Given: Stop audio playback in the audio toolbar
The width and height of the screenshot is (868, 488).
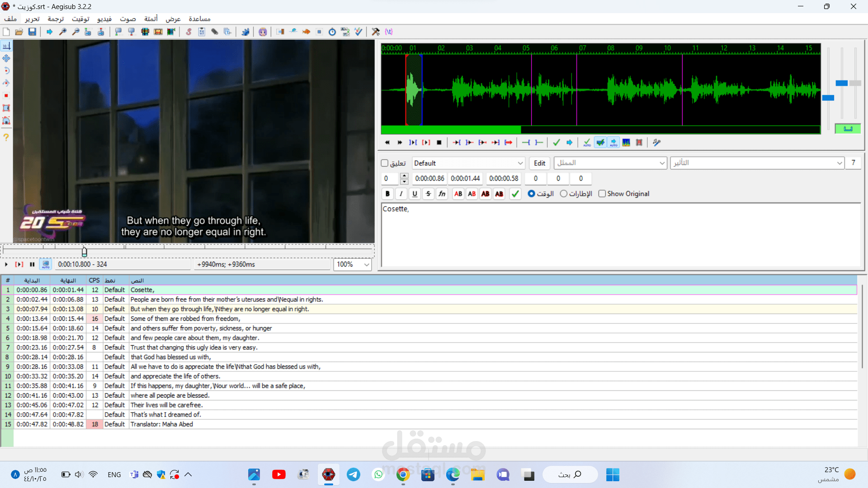Looking at the screenshot, I should 439,142.
